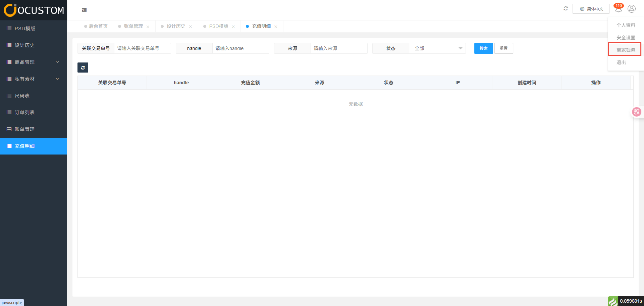
Task: Open the notification bell with 110 badge
Action: (618, 9)
